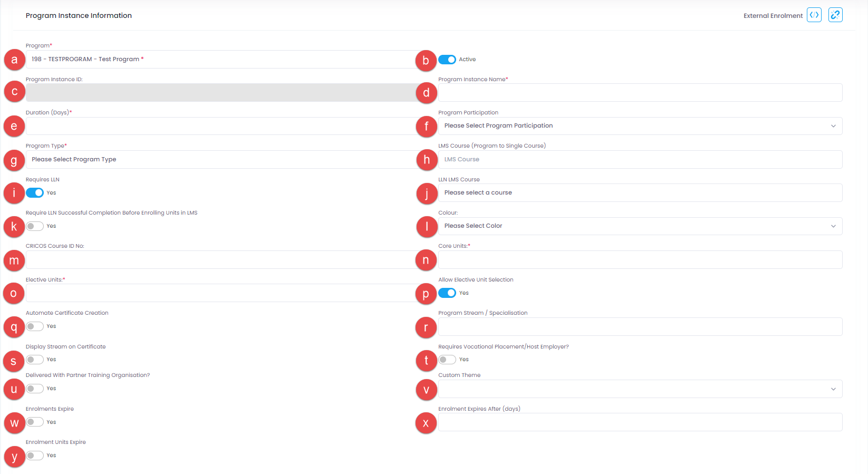Screen dimensions: 868x474
Task: Click the broken link icon button
Action: click(835, 15)
